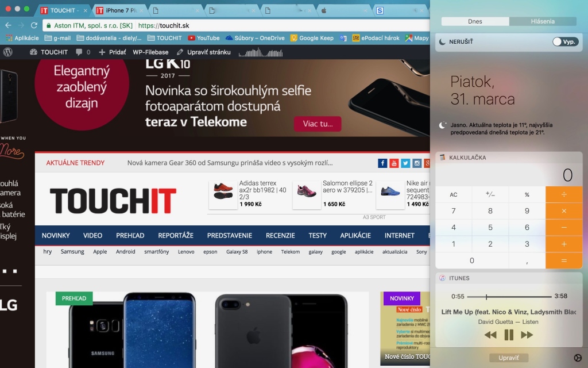Click the Upraviť button in Notification Center
The width and height of the screenshot is (588, 368).
[508, 358]
